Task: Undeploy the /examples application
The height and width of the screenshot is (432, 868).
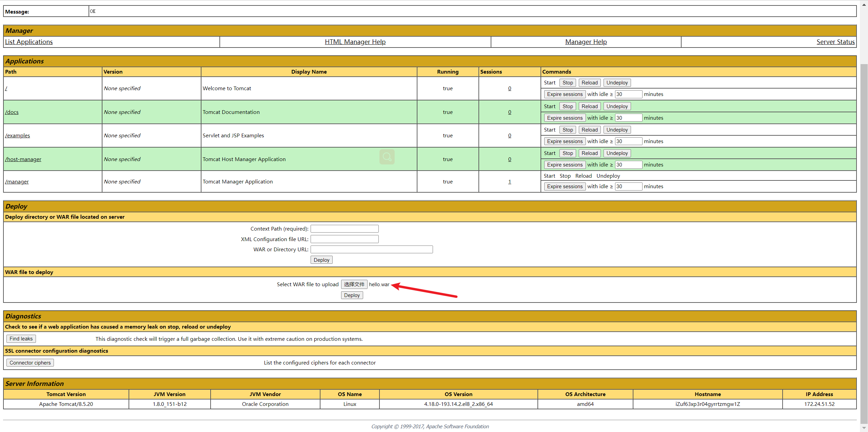Action: coord(617,130)
